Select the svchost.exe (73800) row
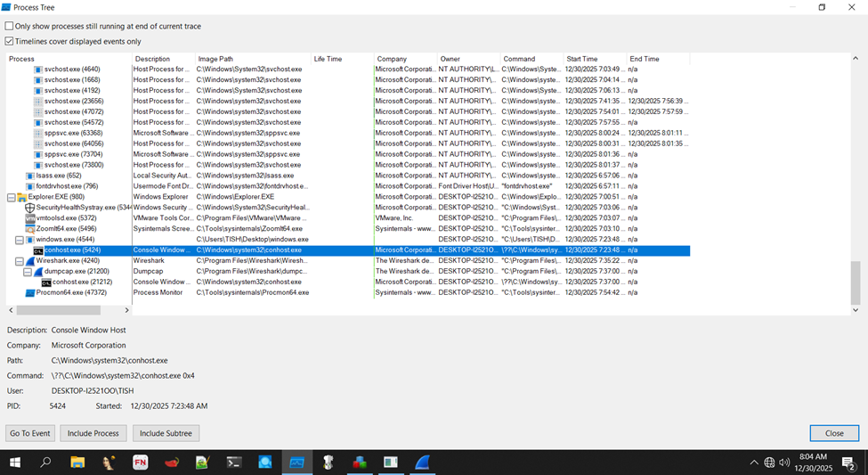The image size is (868, 475). (x=348, y=165)
